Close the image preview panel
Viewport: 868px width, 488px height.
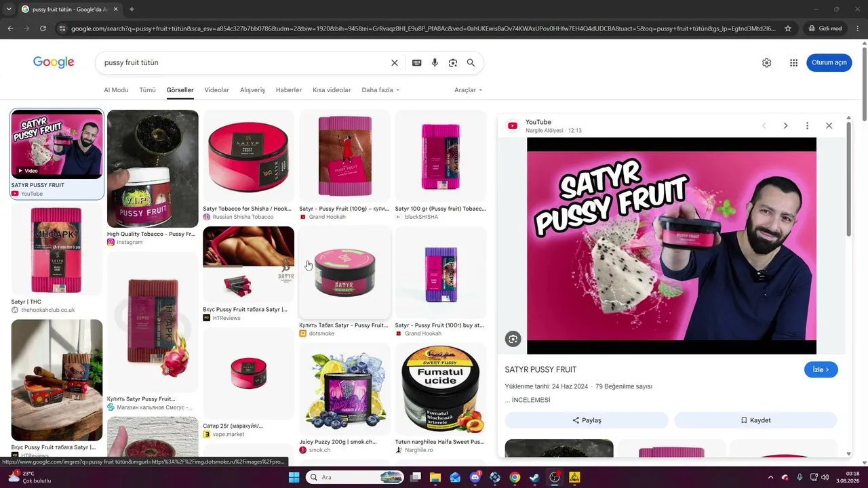pyautogui.click(x=829, y=125)
